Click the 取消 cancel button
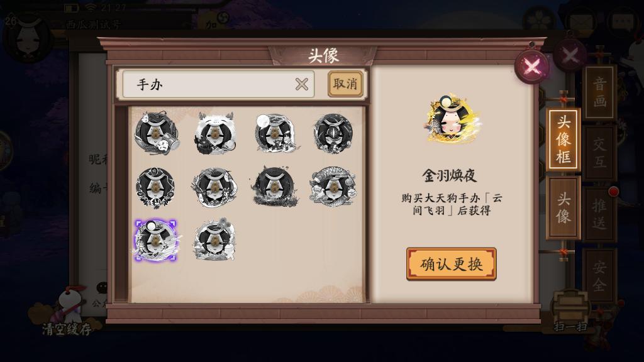644x362 pixels. pyautogui.click(x=345, y=84)
